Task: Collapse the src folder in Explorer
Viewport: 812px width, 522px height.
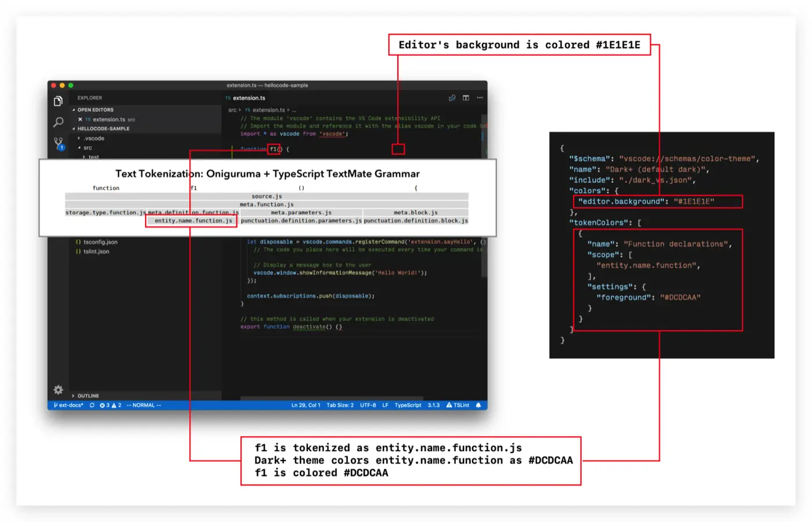Action: 85,148
